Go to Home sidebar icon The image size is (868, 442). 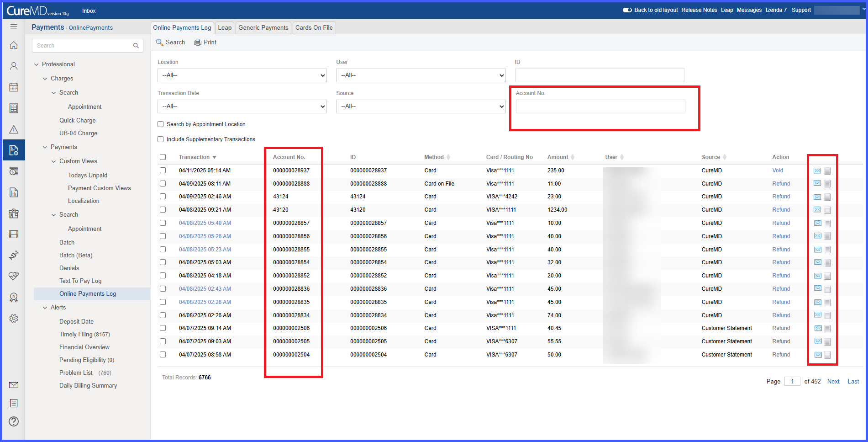[x=14, y=45]
